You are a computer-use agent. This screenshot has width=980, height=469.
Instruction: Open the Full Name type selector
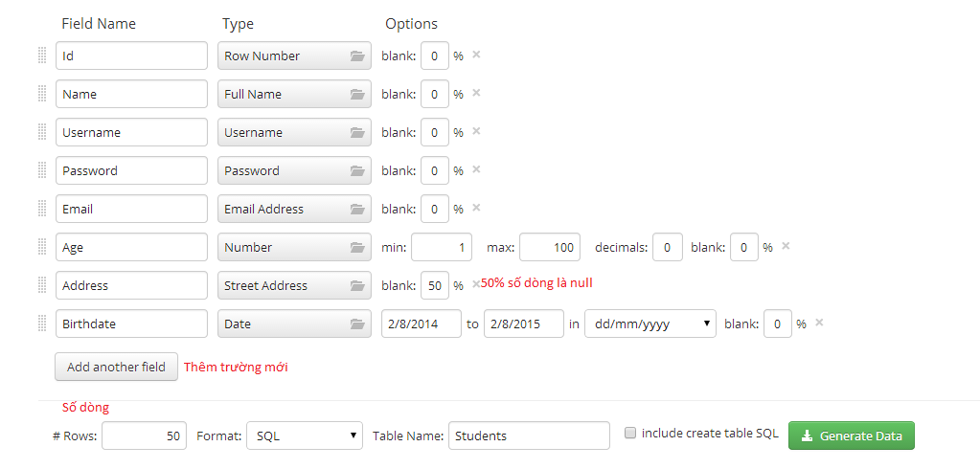click(294, 94)
